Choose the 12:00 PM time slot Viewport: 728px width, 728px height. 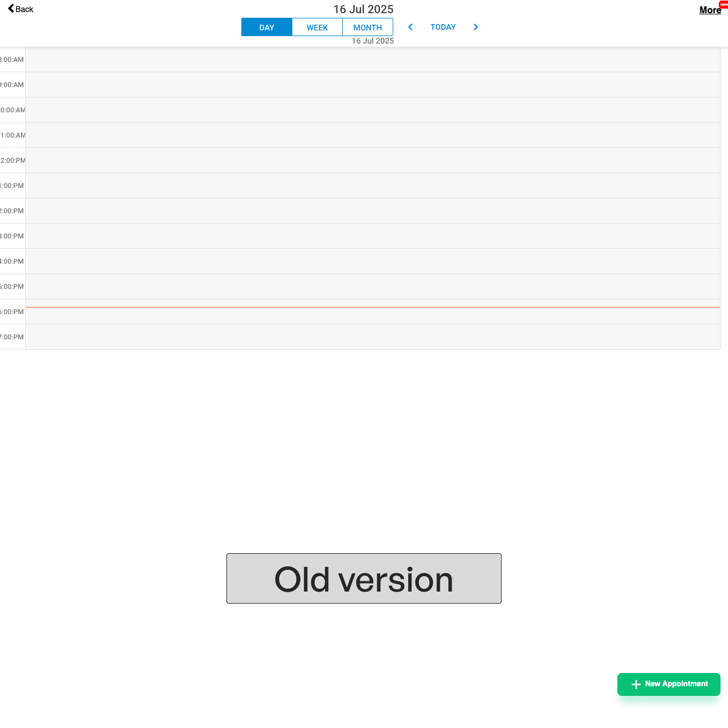(373, 161)
